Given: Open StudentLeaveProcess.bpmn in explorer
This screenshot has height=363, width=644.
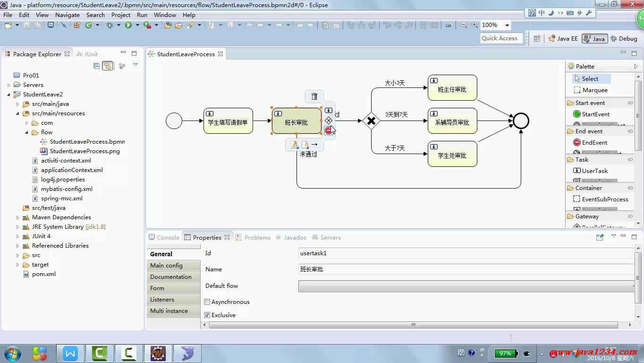Looking at the screenshot, I should tap(87, 141).
